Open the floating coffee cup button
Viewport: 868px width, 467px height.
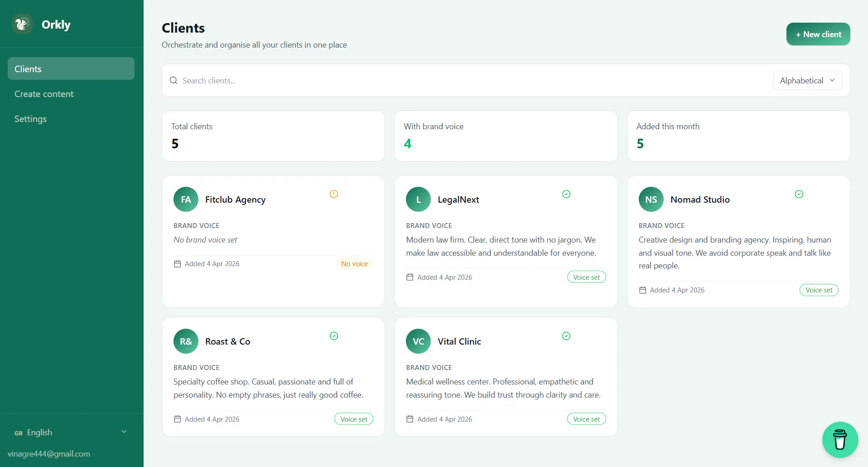pyautogui.click(x=840, y=440)
